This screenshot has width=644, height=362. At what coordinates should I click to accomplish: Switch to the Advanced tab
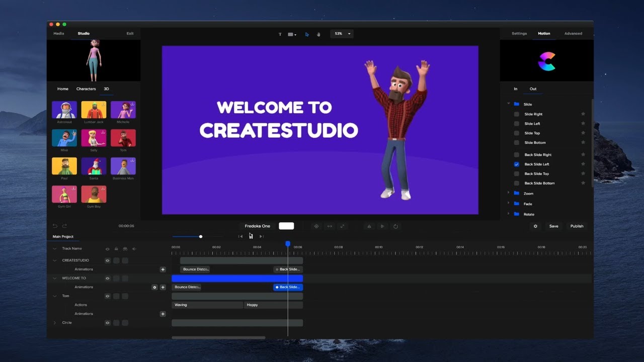pyautogui.click(x=573, y=34)
